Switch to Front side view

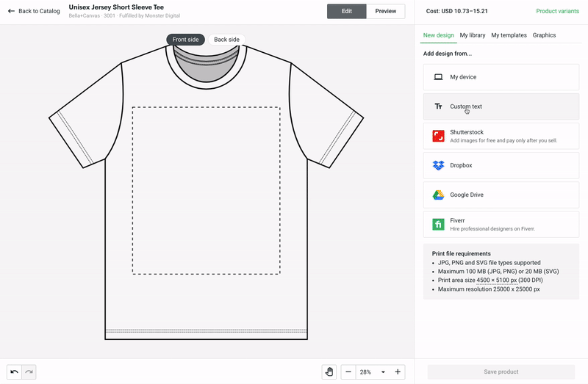click(x=186, y=40)
